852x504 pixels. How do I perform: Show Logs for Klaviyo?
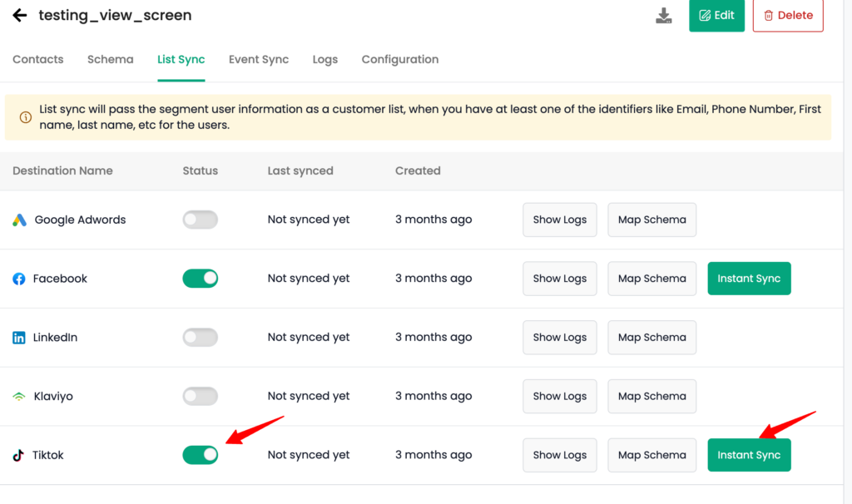click(x=560, y=396)
